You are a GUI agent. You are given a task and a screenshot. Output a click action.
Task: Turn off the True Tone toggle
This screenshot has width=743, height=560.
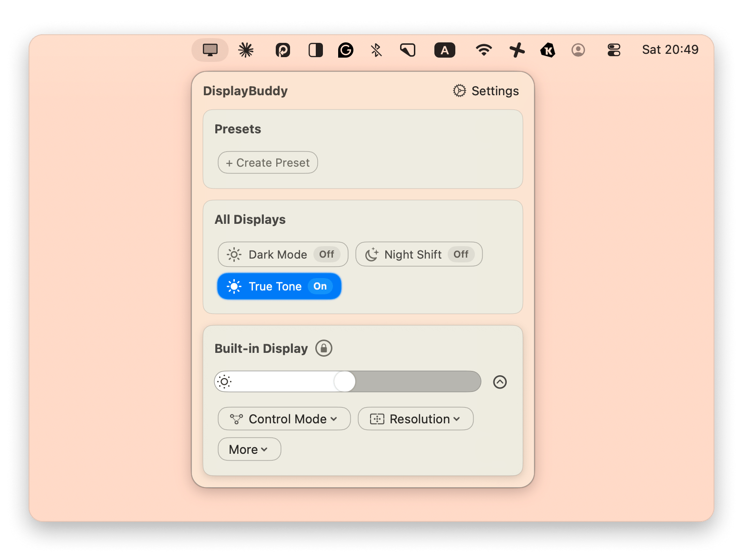(x=279, y=286)
